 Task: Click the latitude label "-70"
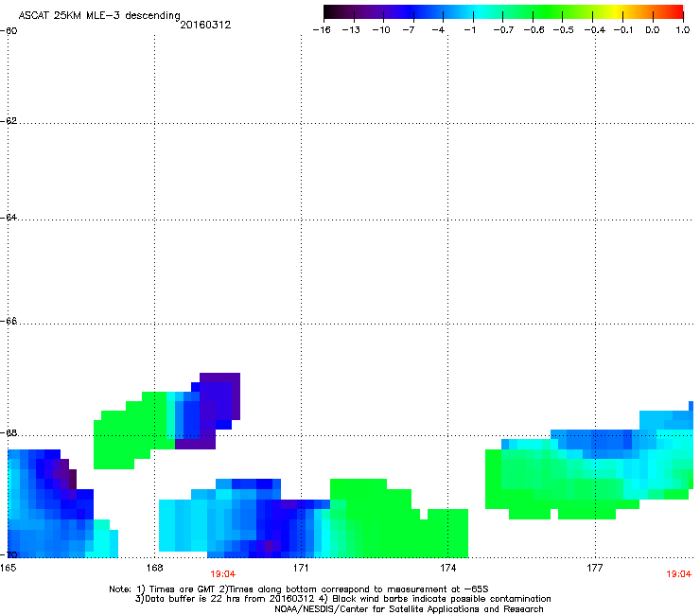click(x=9, y=554)
